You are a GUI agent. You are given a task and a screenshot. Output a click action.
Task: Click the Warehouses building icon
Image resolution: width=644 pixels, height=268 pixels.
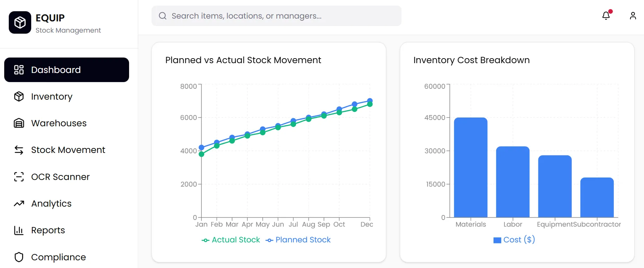coord(19,123)
